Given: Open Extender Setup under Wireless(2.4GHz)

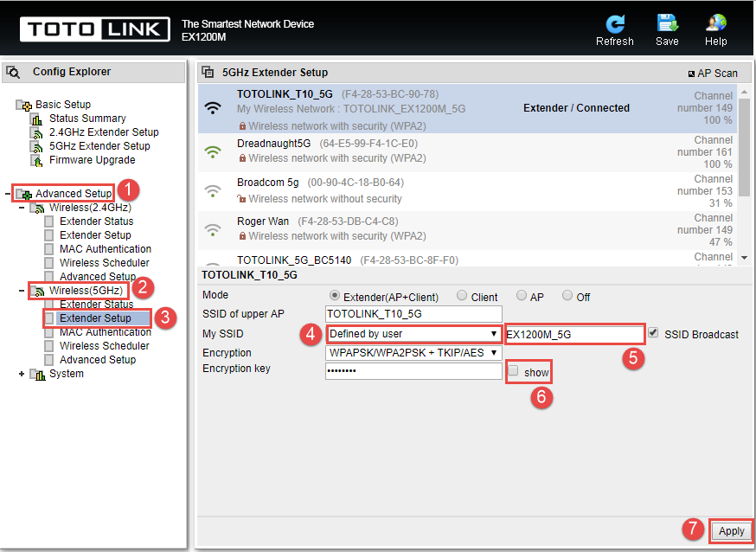Looking at the screenshot, I should click(x=95, y=235).
